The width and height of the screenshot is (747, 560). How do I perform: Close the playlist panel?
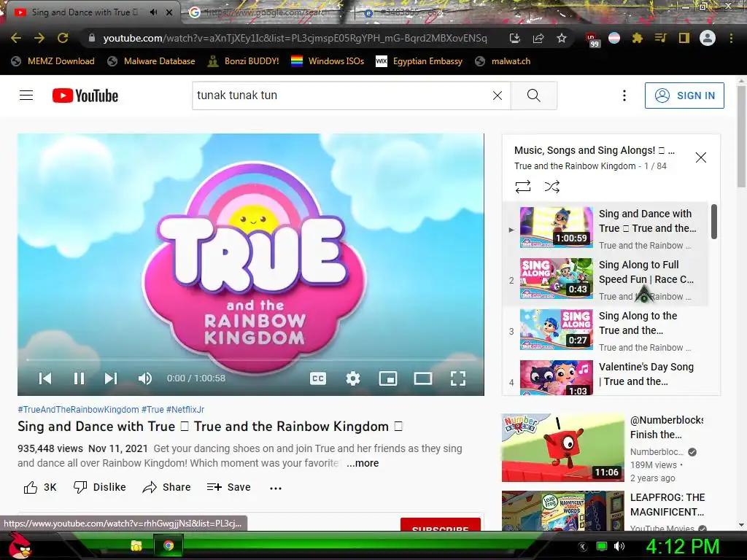701,157
